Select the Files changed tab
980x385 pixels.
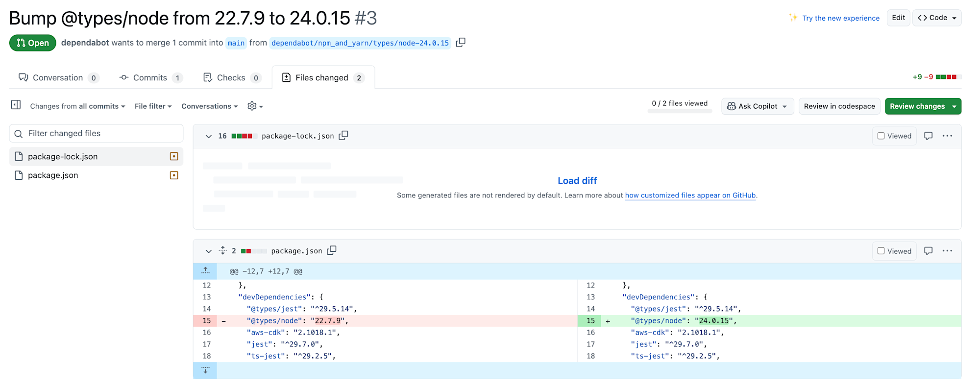[323, 77]
